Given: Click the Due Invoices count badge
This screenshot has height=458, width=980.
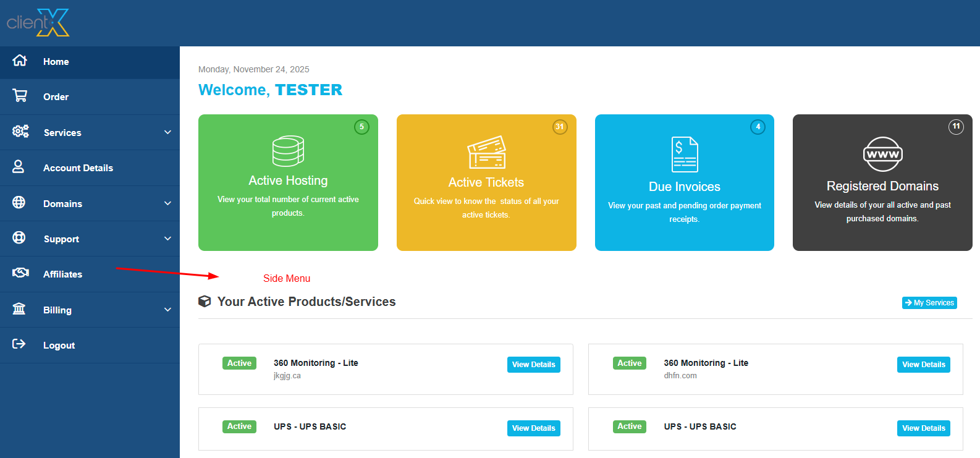Looking at the screenshot, I should tap(758, 127).
